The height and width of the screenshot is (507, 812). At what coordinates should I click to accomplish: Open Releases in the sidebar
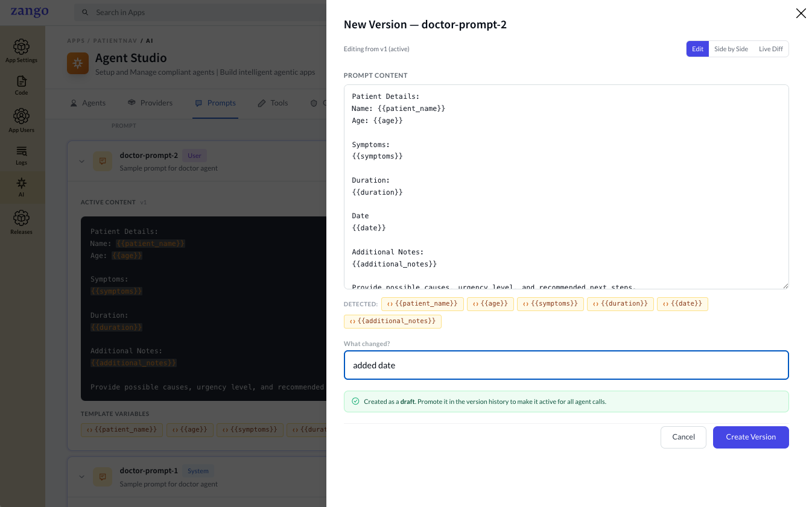pos(22,222)
